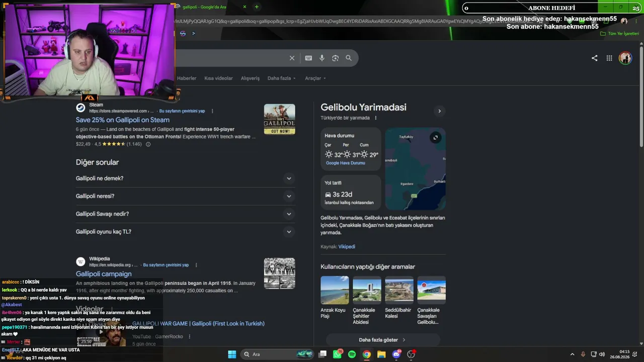Translate the Steam result page link
The width and height of the screenshot is (644, 362).
[x=182, y=111]
